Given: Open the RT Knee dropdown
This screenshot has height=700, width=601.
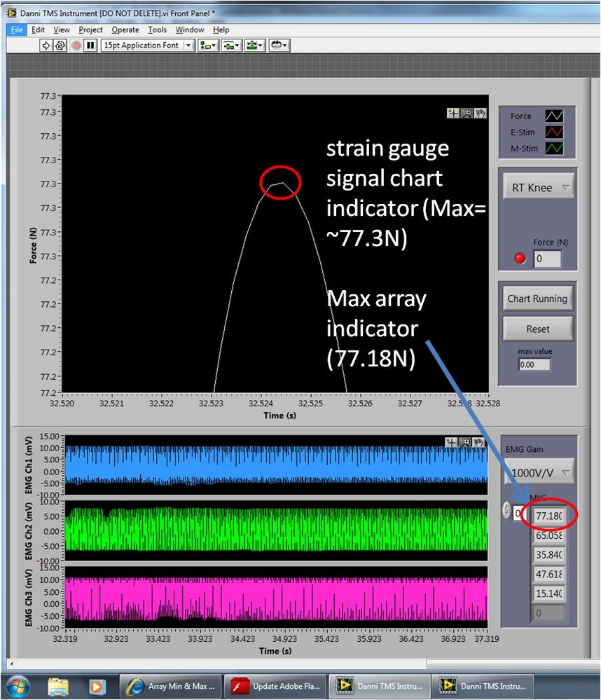Looking at the screenshot, I should pyautogui.click(x=539, y=188).
